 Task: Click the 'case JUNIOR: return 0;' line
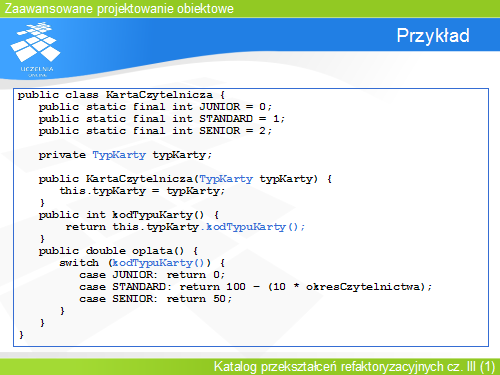click(152, 275)
